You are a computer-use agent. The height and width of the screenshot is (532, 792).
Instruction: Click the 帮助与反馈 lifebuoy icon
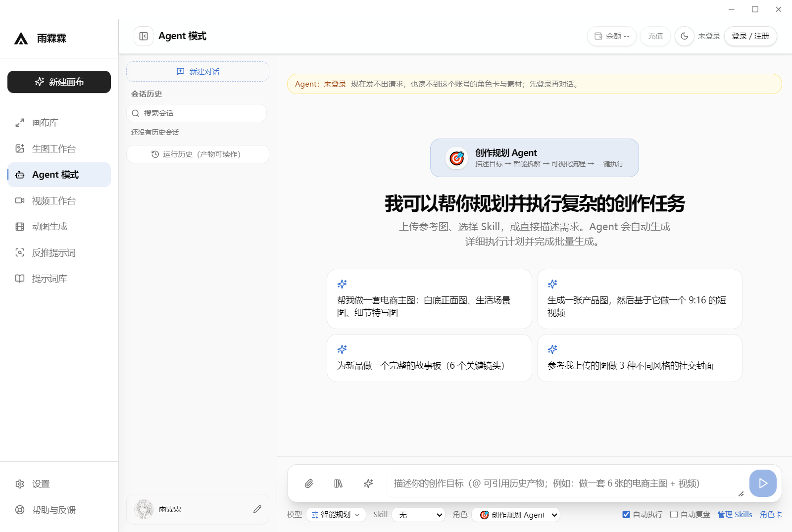pyautogui.click(x=20, y=510)
